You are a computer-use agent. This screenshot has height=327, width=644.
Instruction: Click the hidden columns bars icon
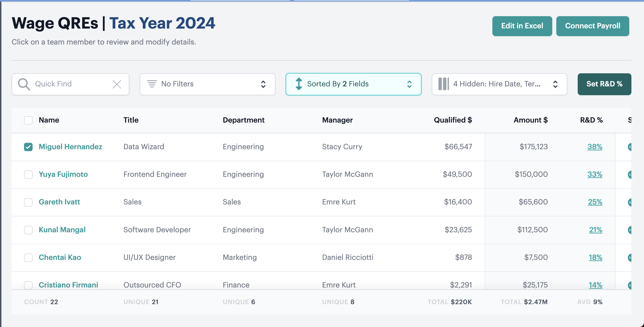(x=443, y=84)
